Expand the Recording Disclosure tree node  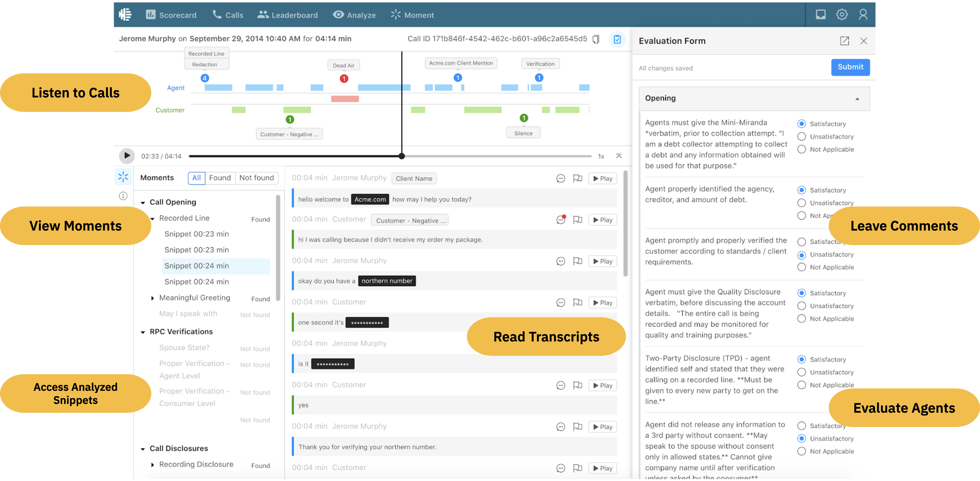pos(153,465)
